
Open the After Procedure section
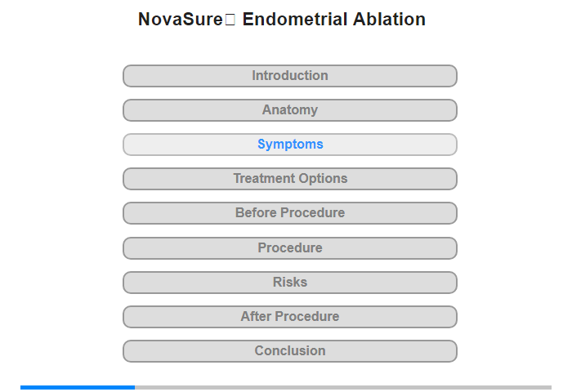coord(290,317)
